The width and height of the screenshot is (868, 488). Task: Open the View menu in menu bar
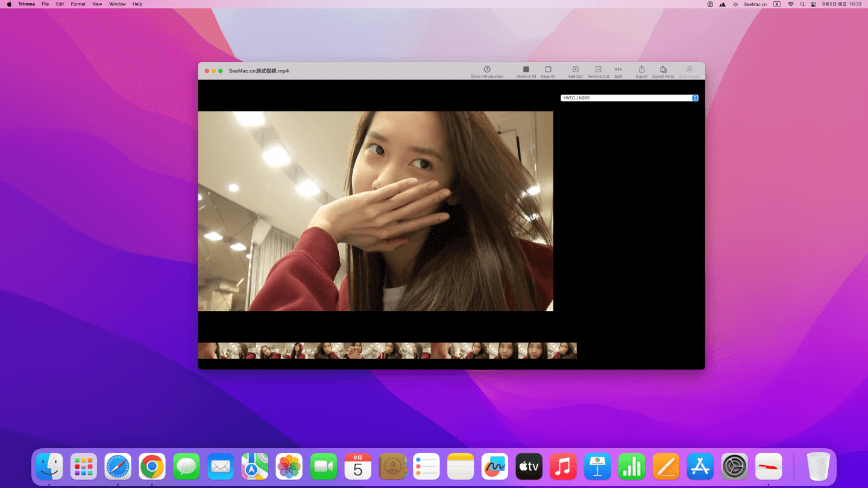pyautogui.click(x=97, y=4)
